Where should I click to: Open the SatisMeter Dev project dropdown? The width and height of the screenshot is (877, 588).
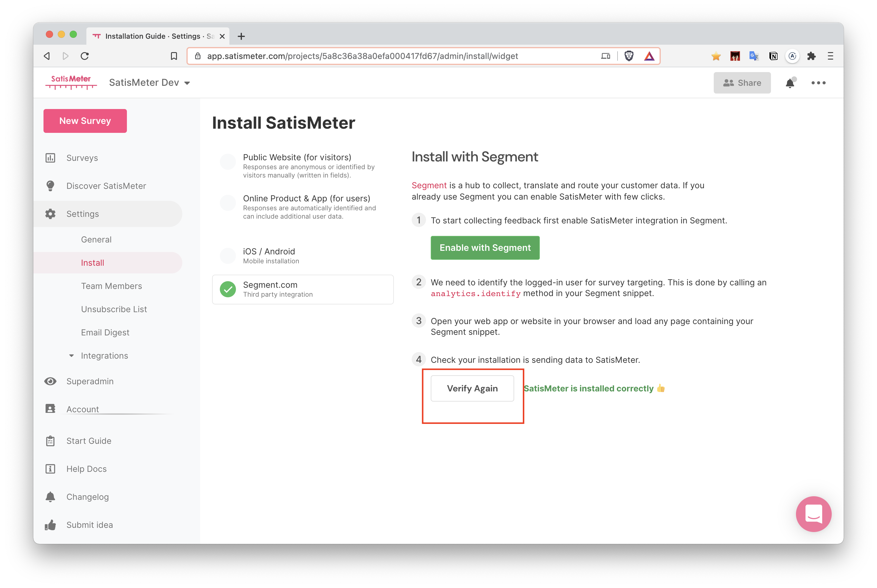tap(149, 83)
